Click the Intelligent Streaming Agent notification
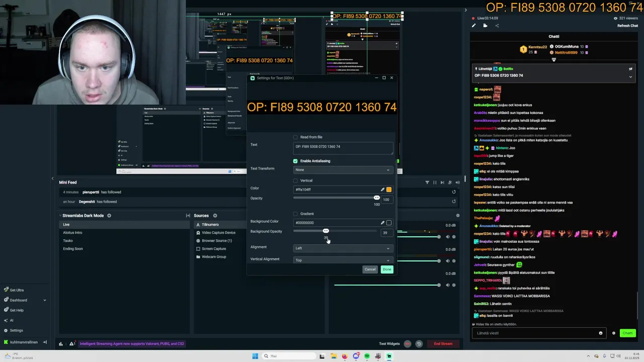This screenshot has height=362, width=644. click(x=132, y=344)
